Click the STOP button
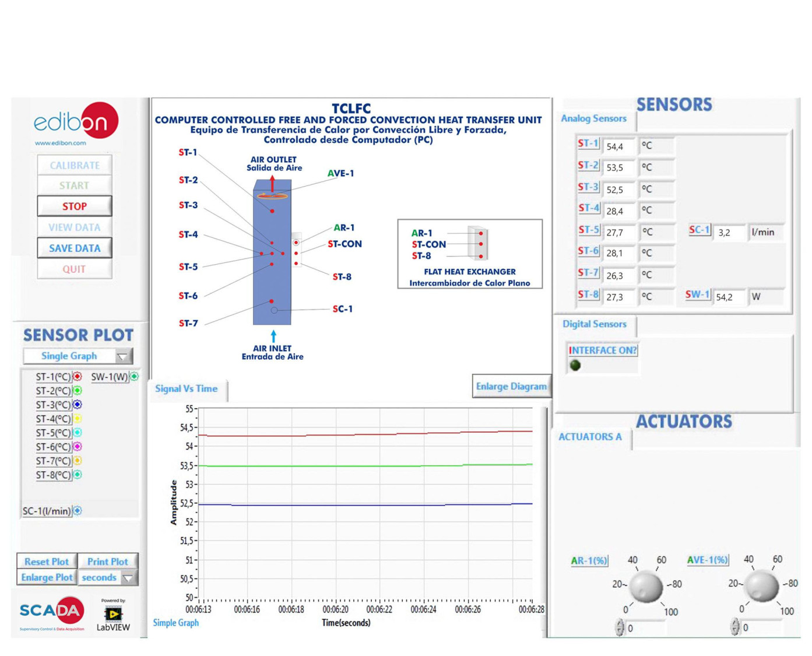812x656 pixels. pos(75,206)
